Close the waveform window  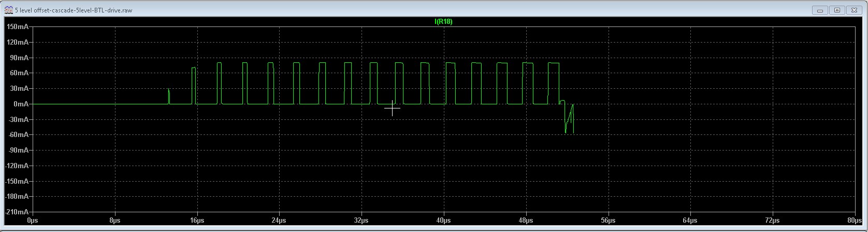(x=853, y=10)
